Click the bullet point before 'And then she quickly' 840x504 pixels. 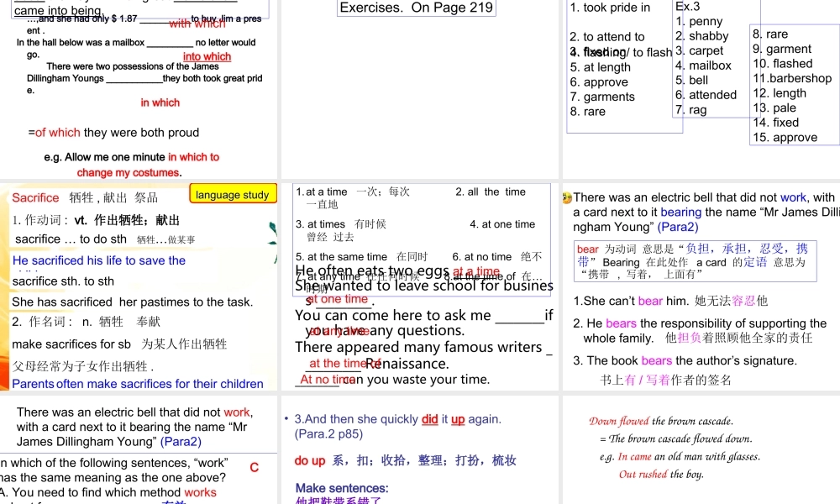286,419
